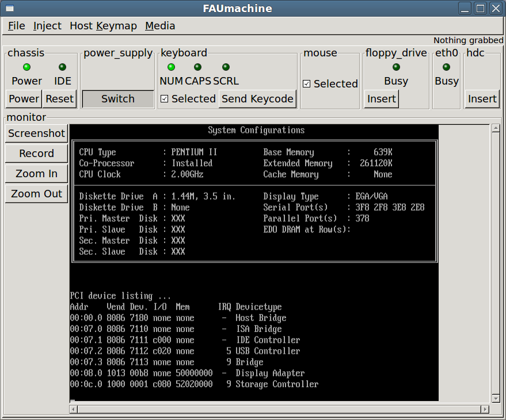Viewport: 506px width, 420px height.
Task: Click the chassis IDE LED indicator
Action: 63,67
